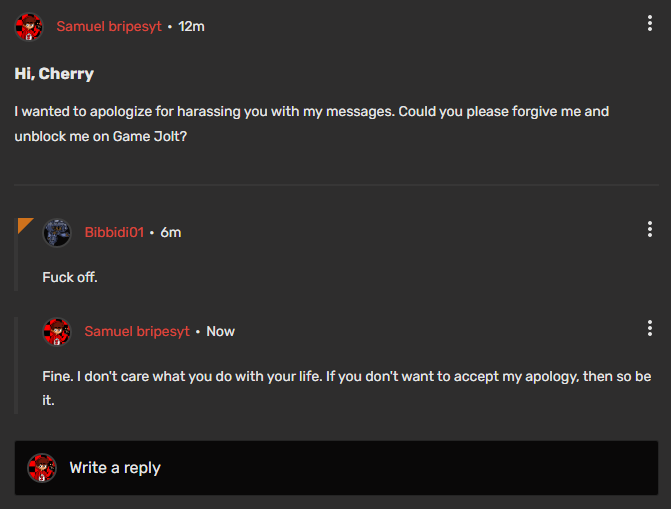Viewport: 671px width, 509px height.
Task: Click the 6m timestamp on Bibbidi01's comment
Action: 171,232
